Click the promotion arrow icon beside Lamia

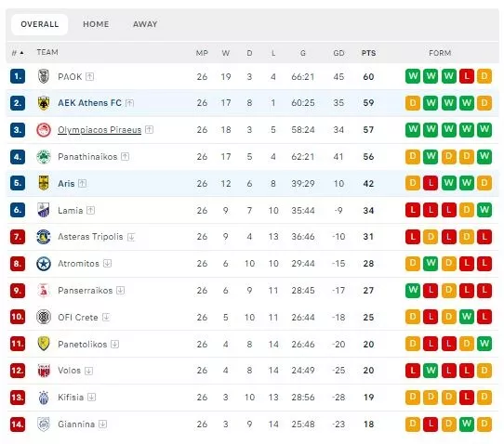90,210
